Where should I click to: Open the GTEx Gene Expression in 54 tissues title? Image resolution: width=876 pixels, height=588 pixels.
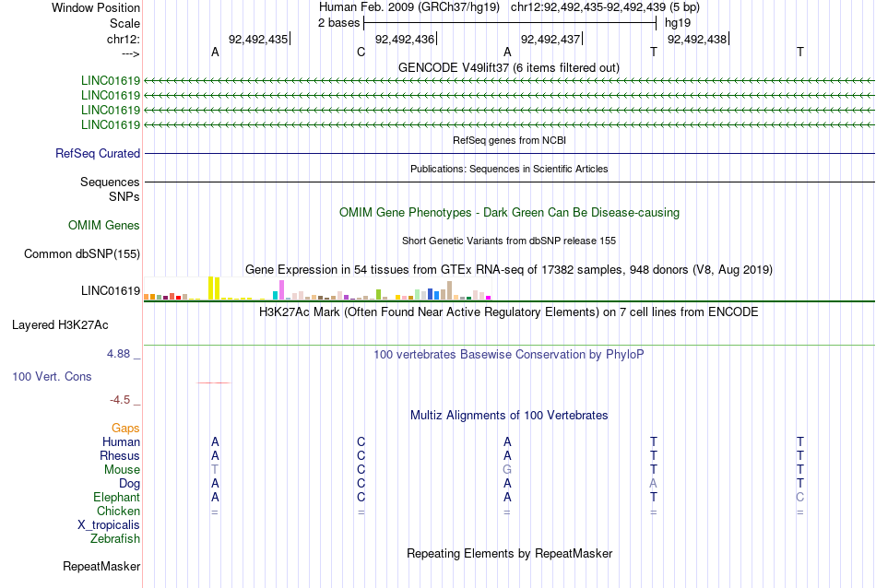pyautogui.click(x=509, y=270)
